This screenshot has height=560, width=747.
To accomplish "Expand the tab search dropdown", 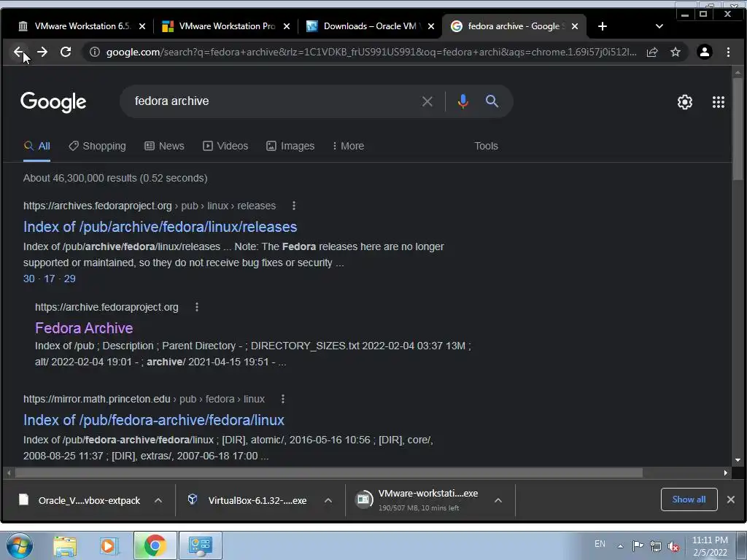I will pyautogui.click(x=659, y=26).
